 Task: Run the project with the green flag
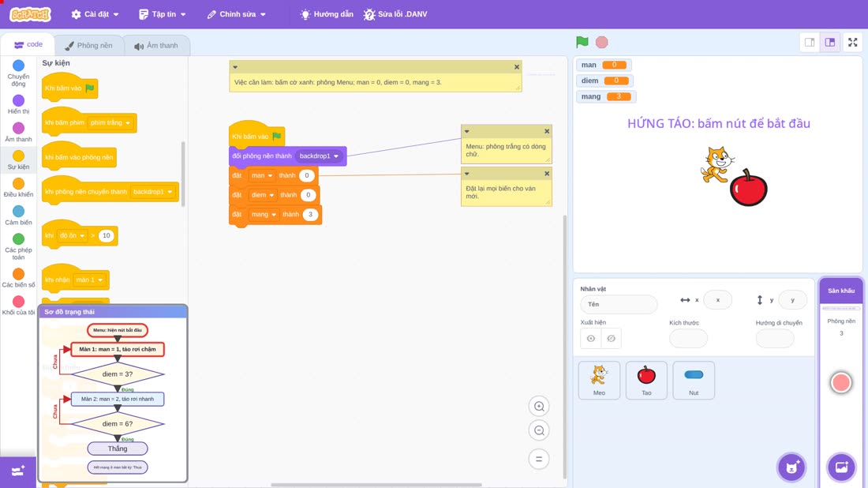[582, 42]
